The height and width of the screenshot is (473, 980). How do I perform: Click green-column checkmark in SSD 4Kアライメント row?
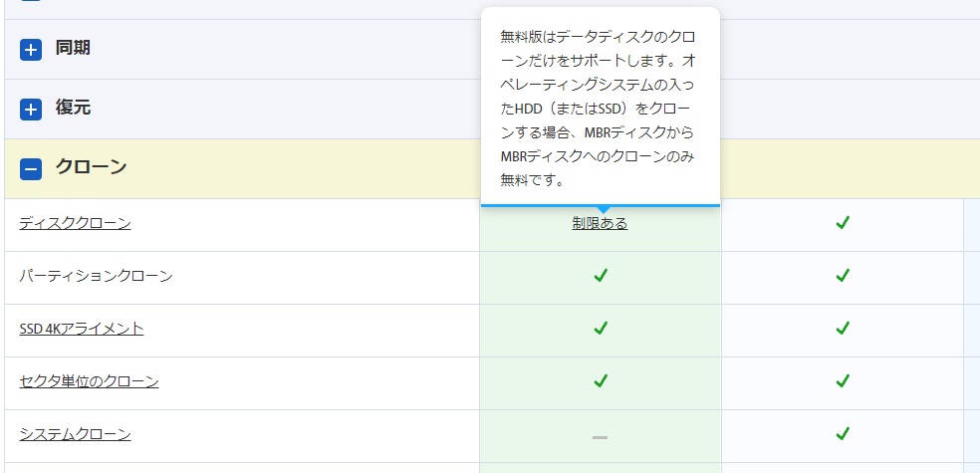coord(601,328)
